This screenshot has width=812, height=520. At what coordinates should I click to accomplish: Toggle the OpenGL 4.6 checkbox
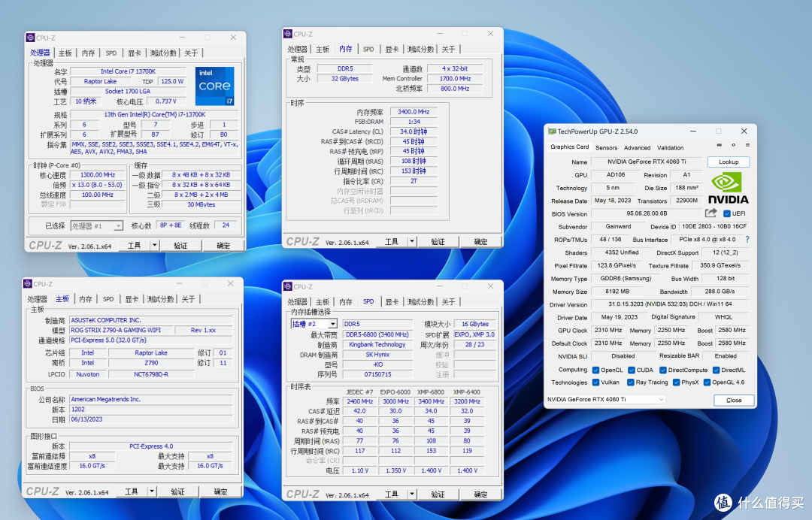707,382
